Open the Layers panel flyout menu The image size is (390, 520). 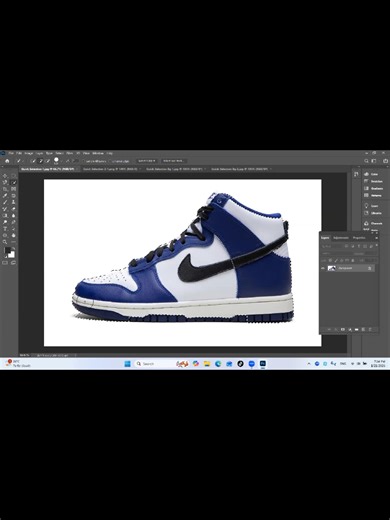point(376,238)
